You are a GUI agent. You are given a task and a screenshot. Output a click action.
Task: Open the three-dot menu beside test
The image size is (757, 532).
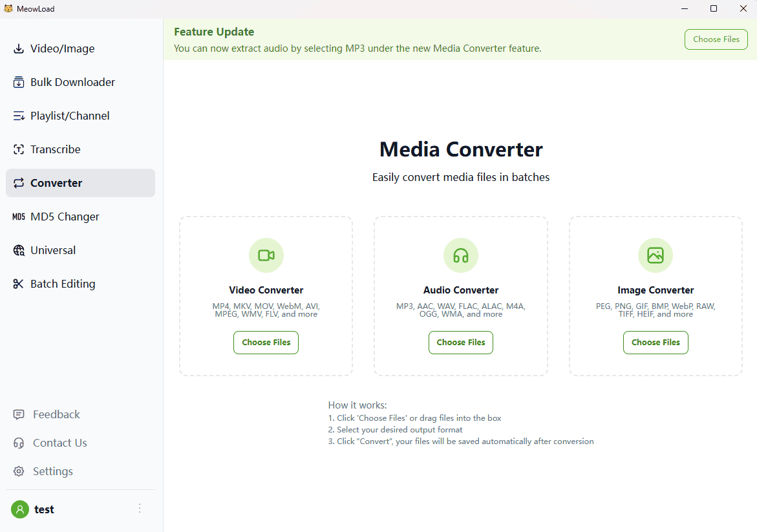[140, 509]
